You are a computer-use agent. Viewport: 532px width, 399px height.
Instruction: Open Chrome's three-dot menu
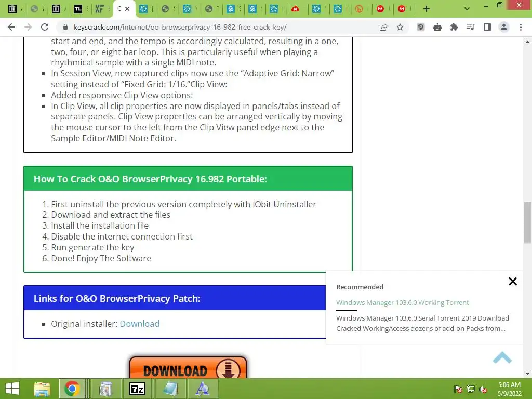pos(521,27)
